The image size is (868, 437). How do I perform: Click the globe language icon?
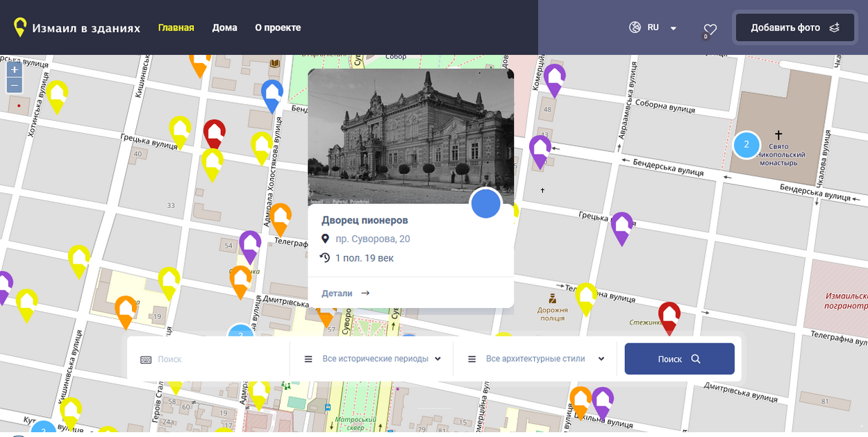pyautogui.click(x=635, y=28)
